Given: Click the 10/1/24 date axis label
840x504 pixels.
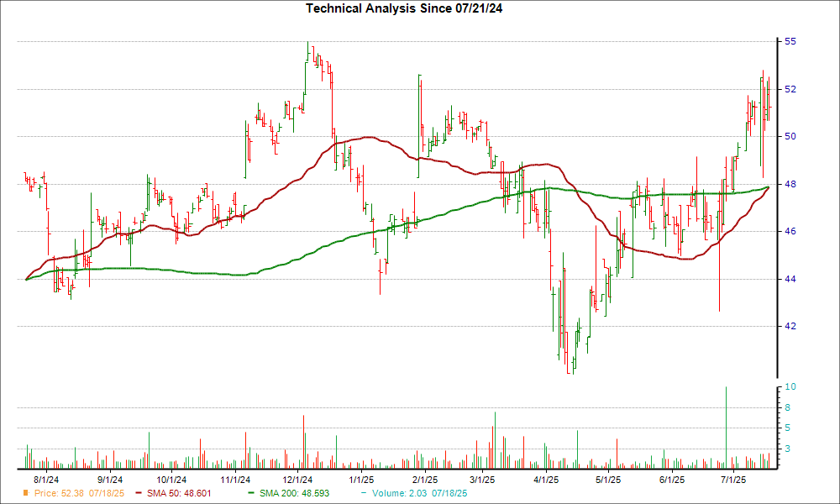Looking at the screenshot, I should click(171, 480).
